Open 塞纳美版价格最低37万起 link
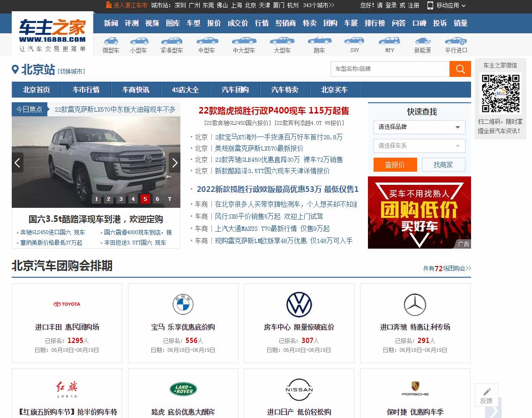The height and width of the screenshot is (418, 532). pyautogui.click(x=51, y=243)
